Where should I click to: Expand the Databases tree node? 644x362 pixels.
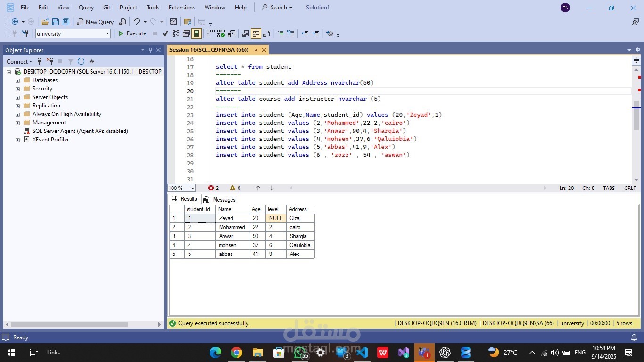click(17, 80)
